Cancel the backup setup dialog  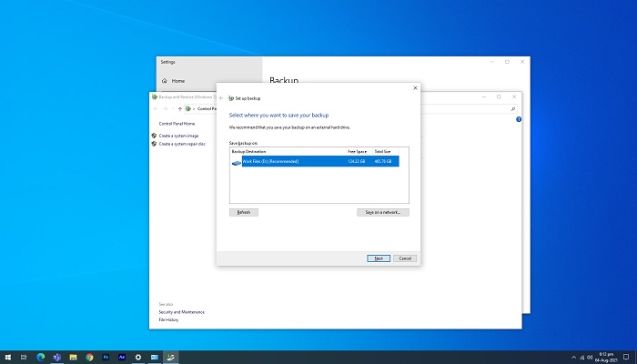[x=405, y=258]
